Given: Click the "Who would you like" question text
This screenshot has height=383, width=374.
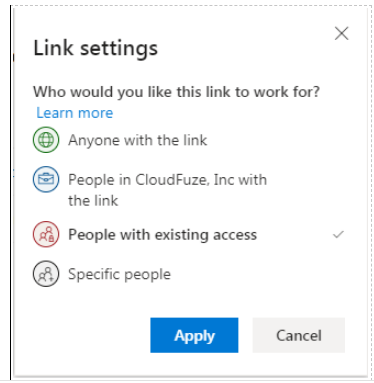Looking at the screenshot, I should (x=176, y=91).
